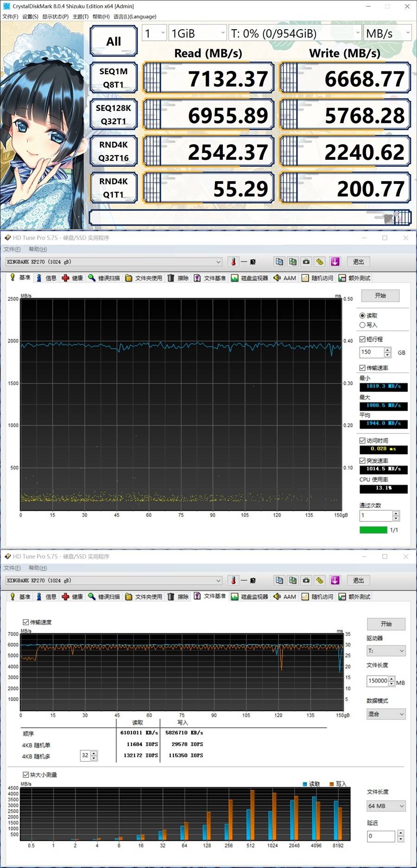The height and width of the screenshot is (868, 417).
Task: Open the 数据模式 dropdown showing 混合
Action: (x=386, y=714)
